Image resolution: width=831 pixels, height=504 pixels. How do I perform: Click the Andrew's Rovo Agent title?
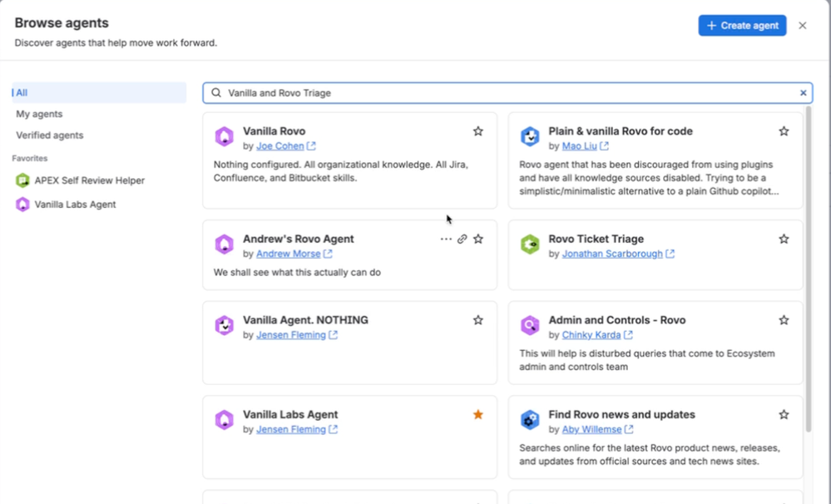[299, 239]
